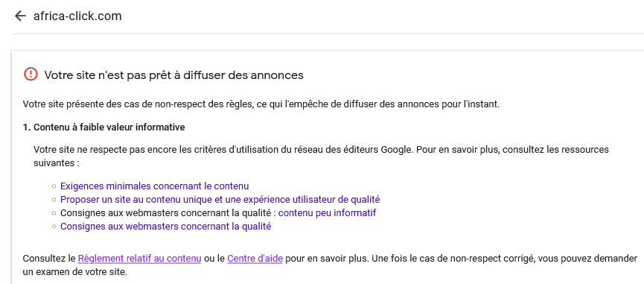Viewport: 644px width, 284px height.
Task: Open the 'Exigences minimales concernant le contenu' link
Action: pyautogui.click(x=154, y=186)
